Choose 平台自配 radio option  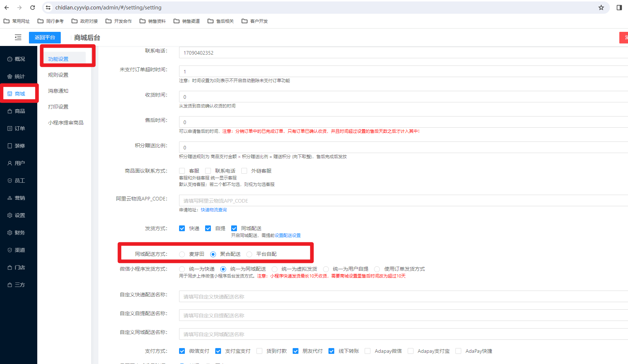[x=249, y=254]
